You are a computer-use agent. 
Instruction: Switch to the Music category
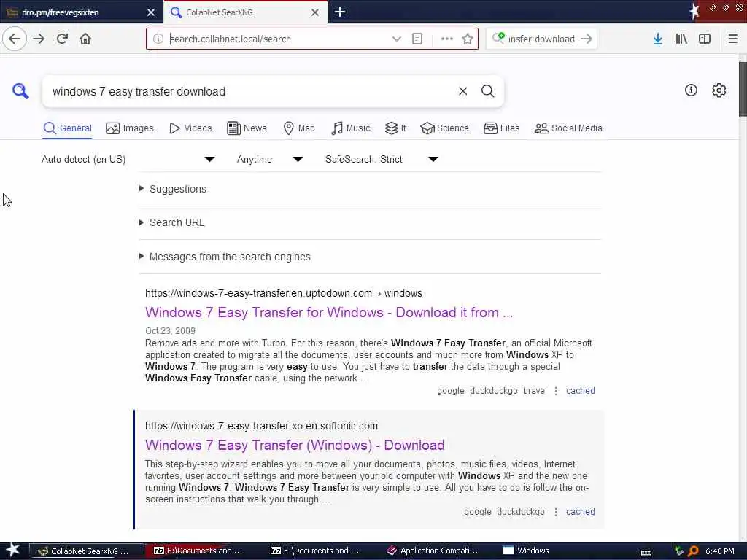[350, 128]
